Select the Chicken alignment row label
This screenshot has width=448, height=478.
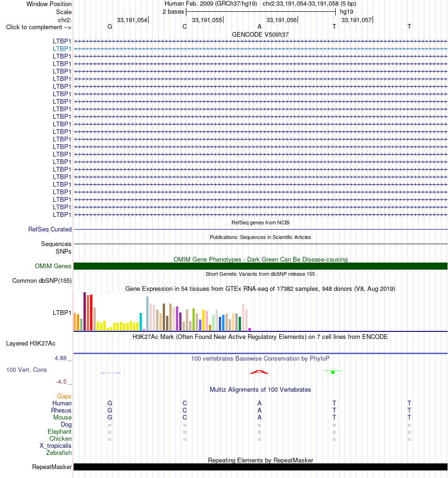(60, 439)
